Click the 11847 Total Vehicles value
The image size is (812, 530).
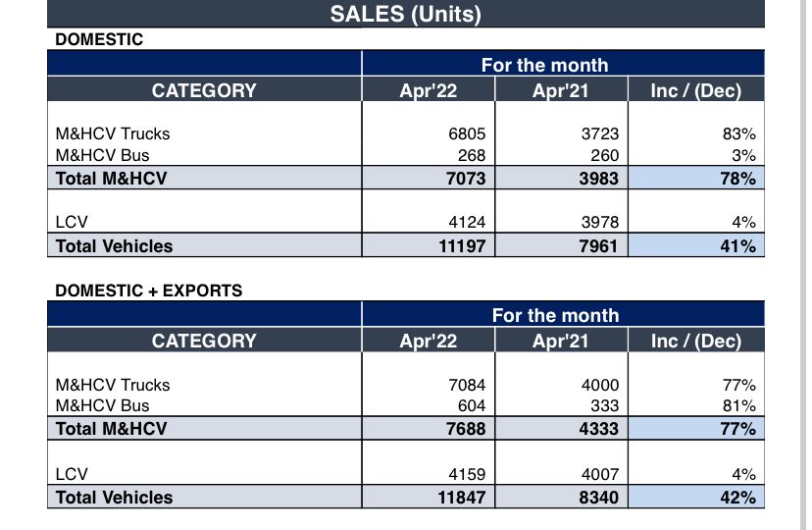click(461, 498)
